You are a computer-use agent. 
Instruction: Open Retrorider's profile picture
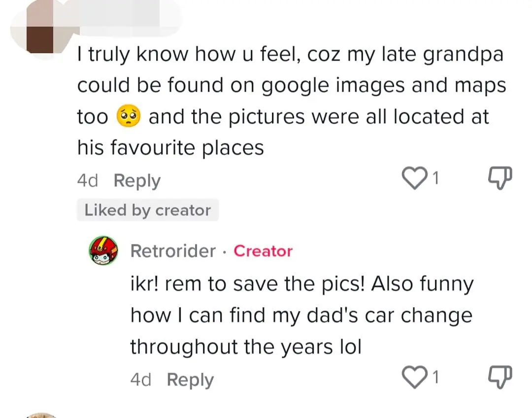tap(102, 250)
